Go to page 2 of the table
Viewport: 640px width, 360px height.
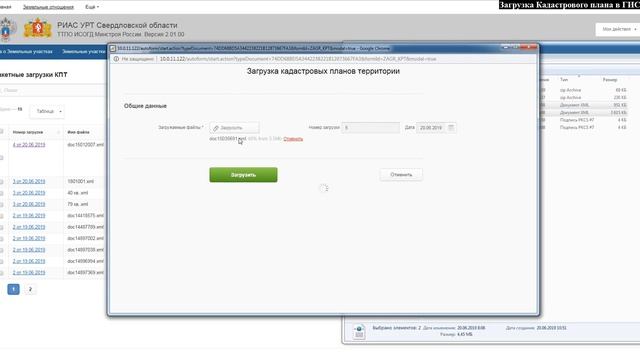point(30,289)
